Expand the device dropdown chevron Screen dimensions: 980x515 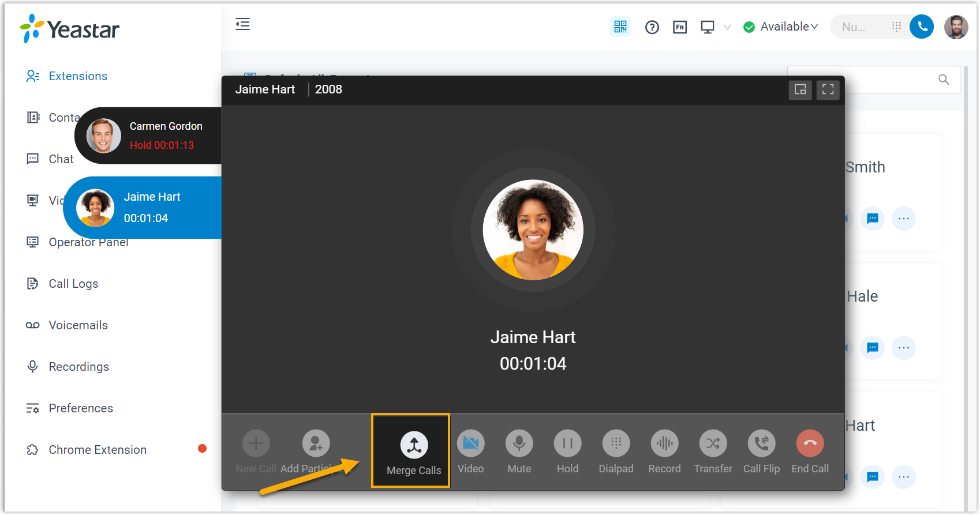click(x=727, y=27)
